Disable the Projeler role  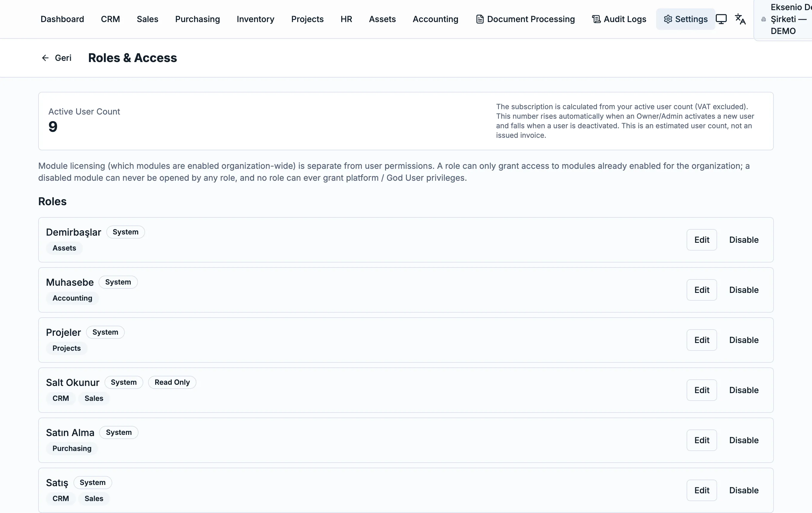point(744,340)
